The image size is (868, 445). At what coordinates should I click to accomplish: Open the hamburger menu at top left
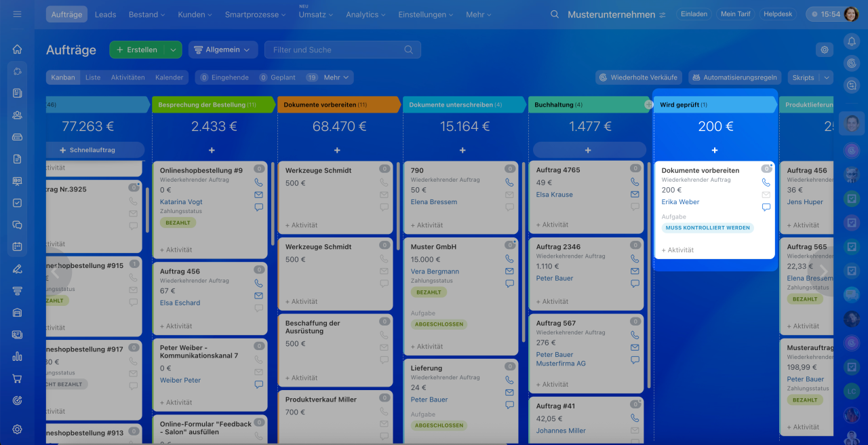click(17, 14)
